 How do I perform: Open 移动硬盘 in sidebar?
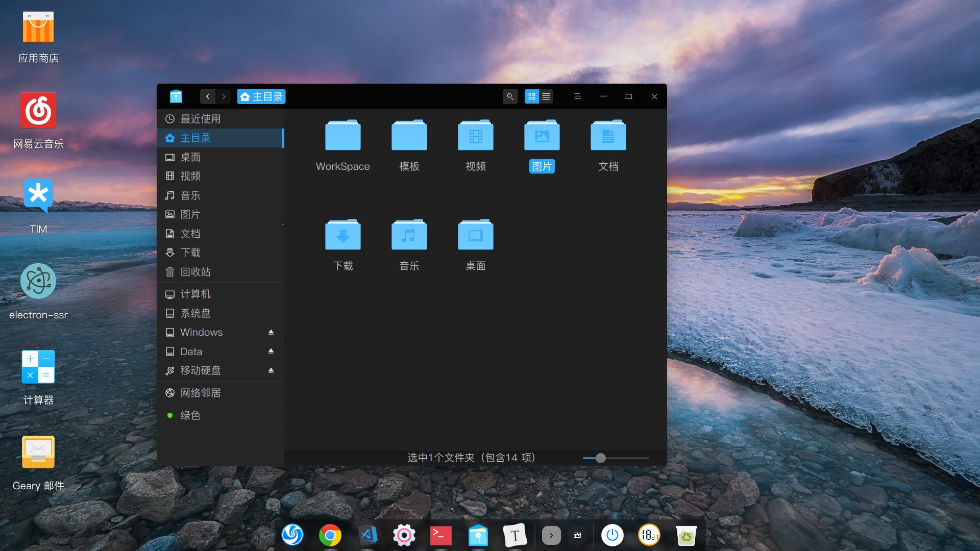(x=220, y=370)
